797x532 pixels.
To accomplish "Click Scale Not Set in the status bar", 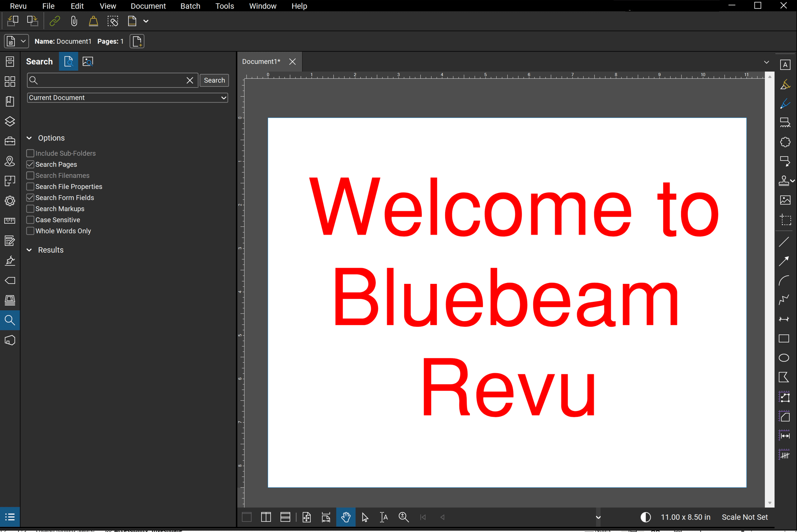I will [x=745, y=517].
